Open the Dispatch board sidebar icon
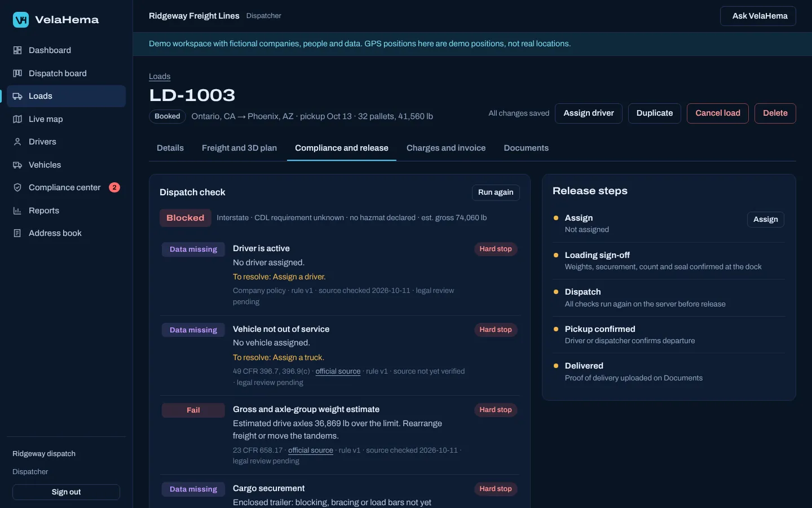This screenshot has width=812, height=508. 17,73
